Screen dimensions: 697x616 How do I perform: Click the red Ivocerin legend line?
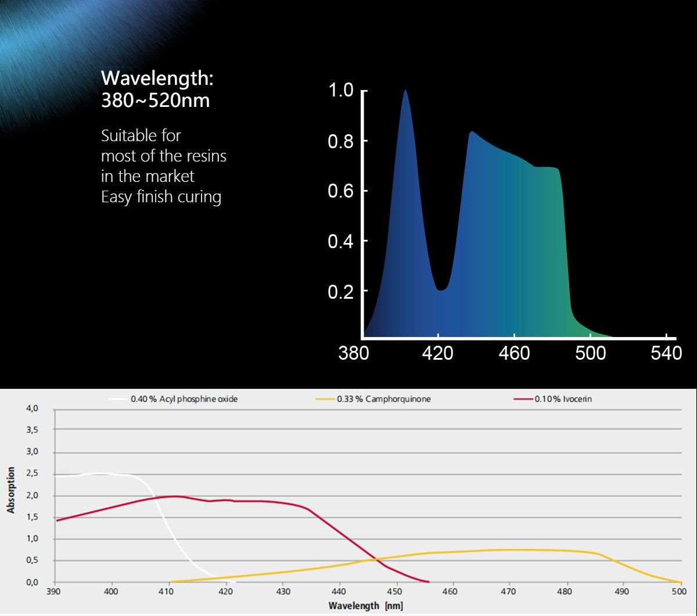tap(524, 399)
